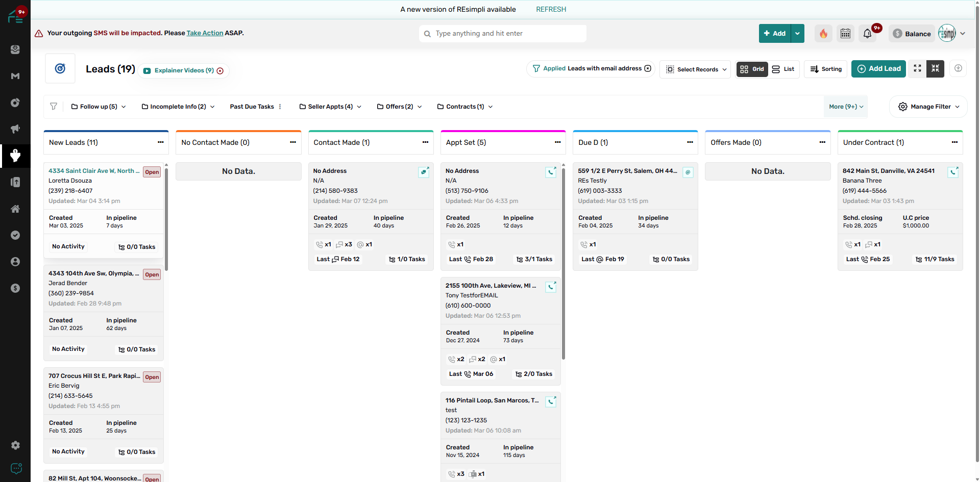Screen dimensions: 980x482
Task: Click REFRESH link in version banner
Action: point(551,9)
